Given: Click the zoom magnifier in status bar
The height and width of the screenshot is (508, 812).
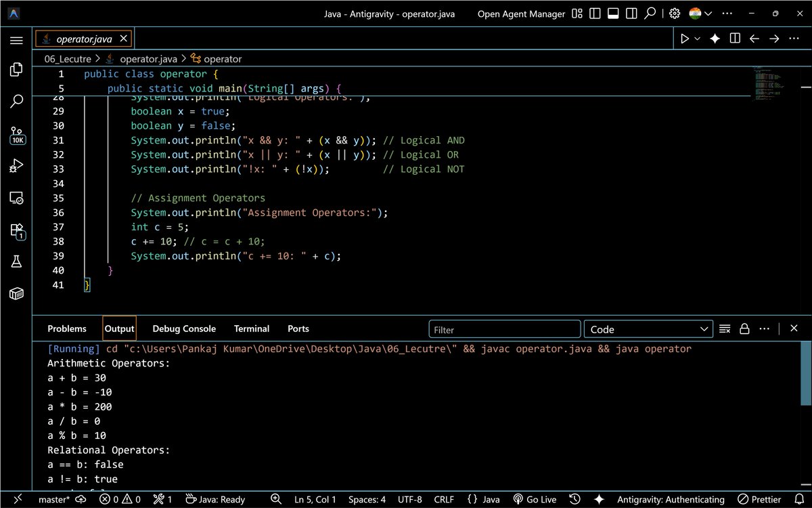Looking at the screenshot, I should [277, 499].
